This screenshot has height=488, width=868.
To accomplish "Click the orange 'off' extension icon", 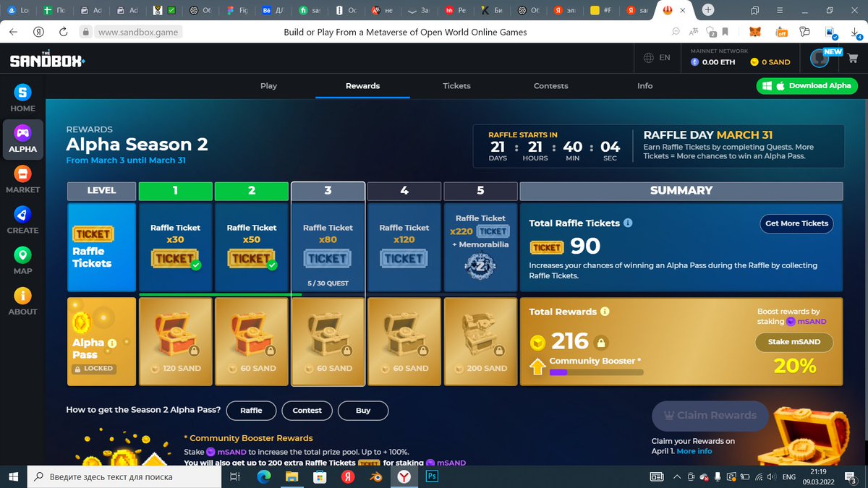I will click(x=781, y=32).
